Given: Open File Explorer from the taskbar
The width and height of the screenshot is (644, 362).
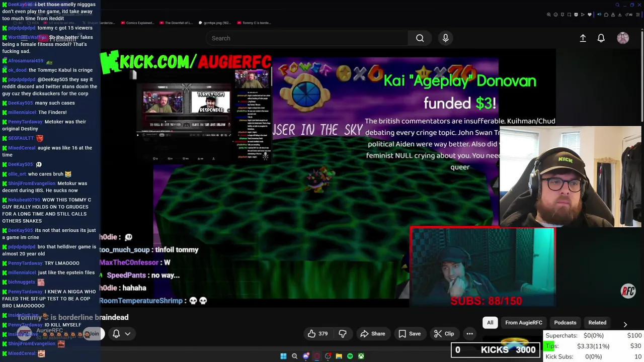Looking at the screenshot, I should click(x=339, y=356).
